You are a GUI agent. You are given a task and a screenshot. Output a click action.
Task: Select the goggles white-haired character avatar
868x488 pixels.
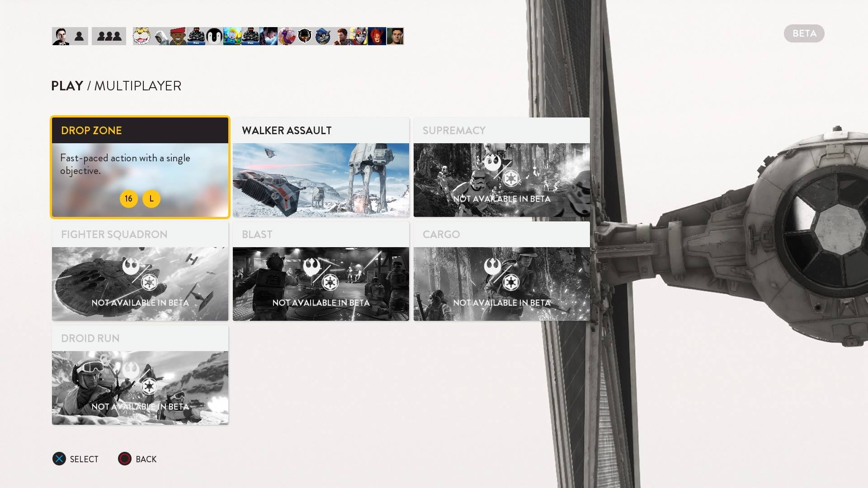pyautogui.click(x=359, y=36)
